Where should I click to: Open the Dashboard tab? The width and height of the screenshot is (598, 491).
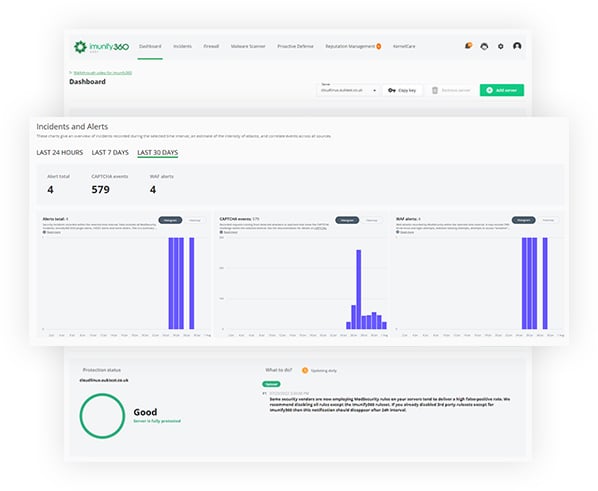pos(150,46)
